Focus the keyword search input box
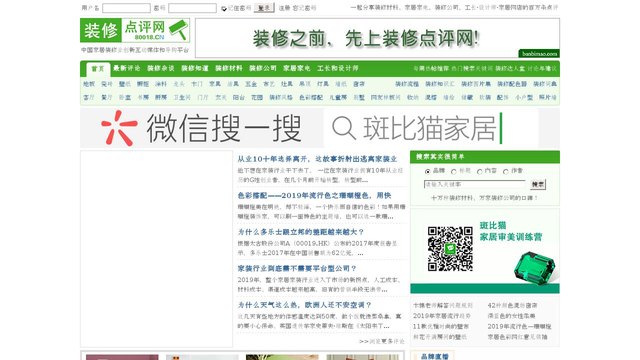The image size is (640, 360). point(475,184)
